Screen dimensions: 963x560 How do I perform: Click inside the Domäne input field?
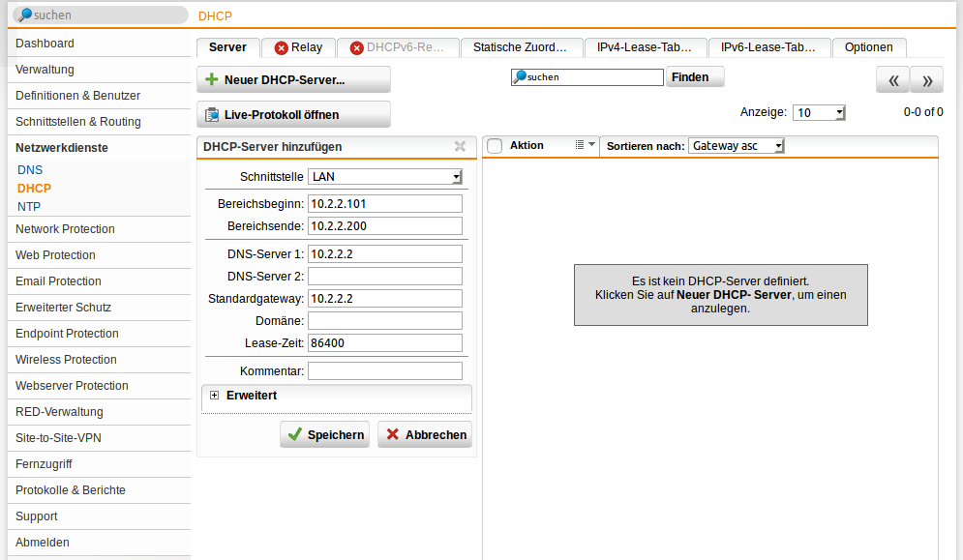click(x=384, y=320)
